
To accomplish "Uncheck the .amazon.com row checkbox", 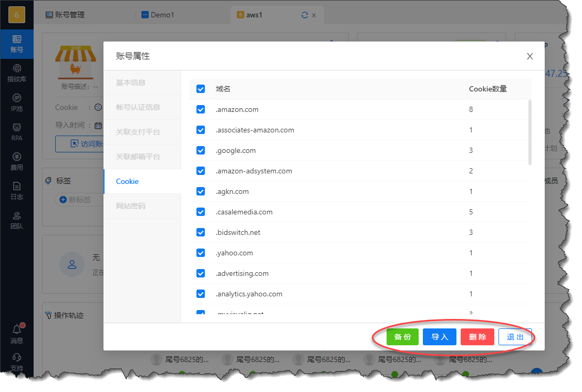I will coord(201,109).
